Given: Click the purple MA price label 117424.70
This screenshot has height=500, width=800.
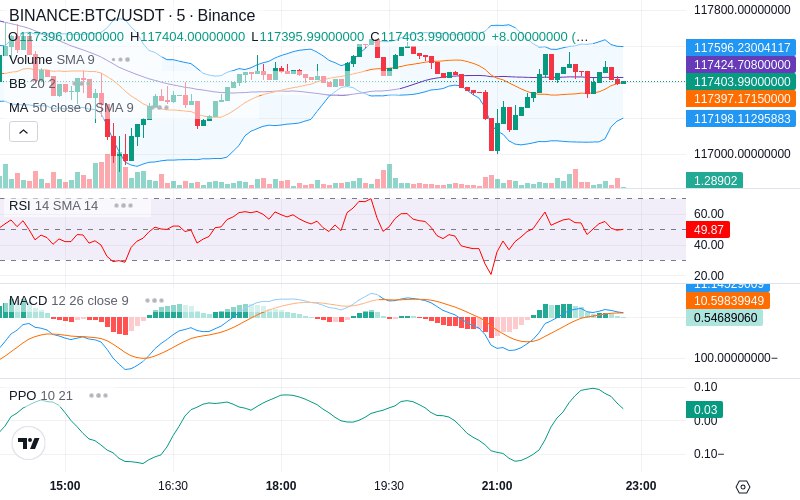Looking at the screenshot, I should coord(741,64).
